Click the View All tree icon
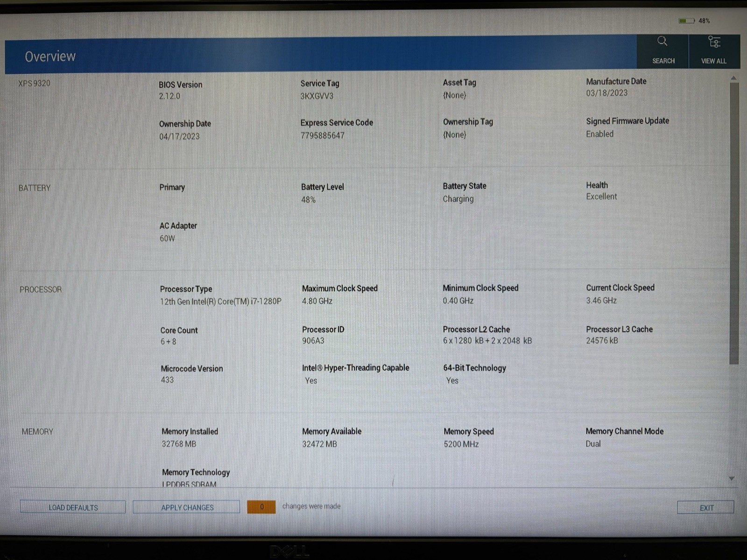 pos(714,42)
